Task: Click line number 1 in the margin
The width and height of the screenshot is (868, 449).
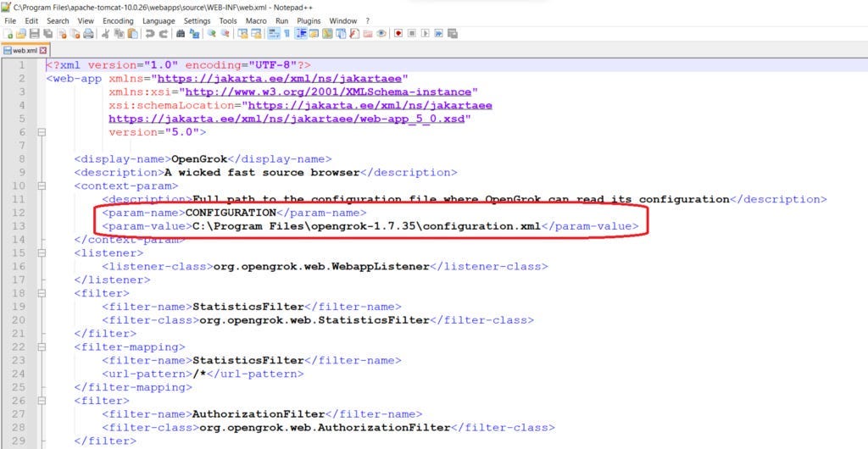Action: click(x=21, y=65)
